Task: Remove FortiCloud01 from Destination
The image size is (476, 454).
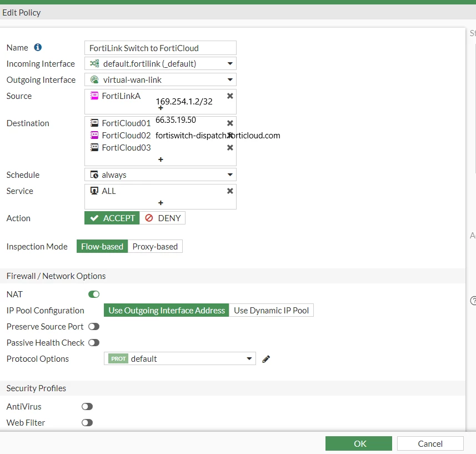Action: click(x=230, y=123)
